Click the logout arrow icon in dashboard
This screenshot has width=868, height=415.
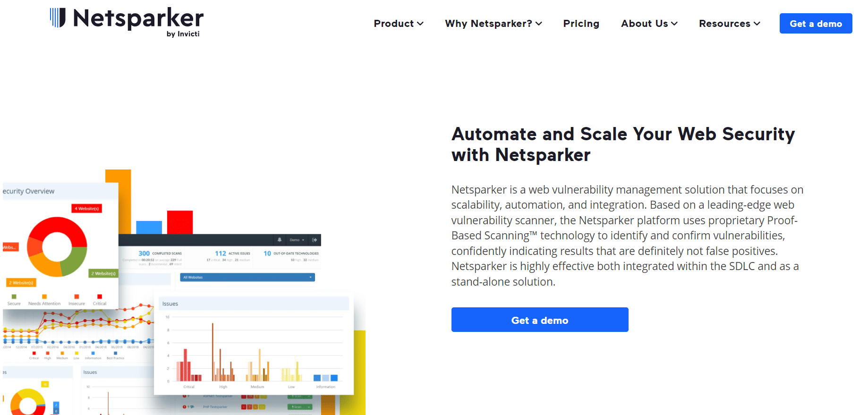[315, 240]
